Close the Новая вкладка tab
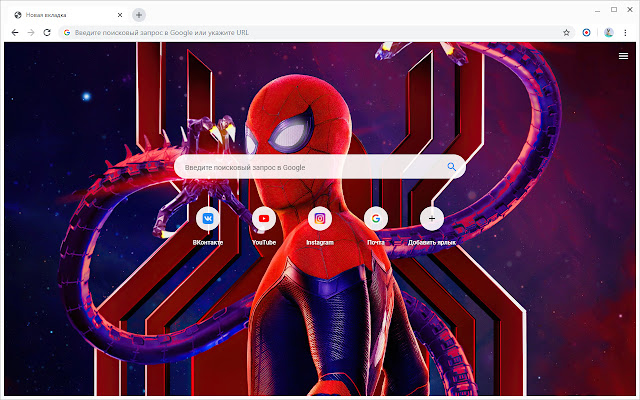640x400 pixels. (120, 15)
